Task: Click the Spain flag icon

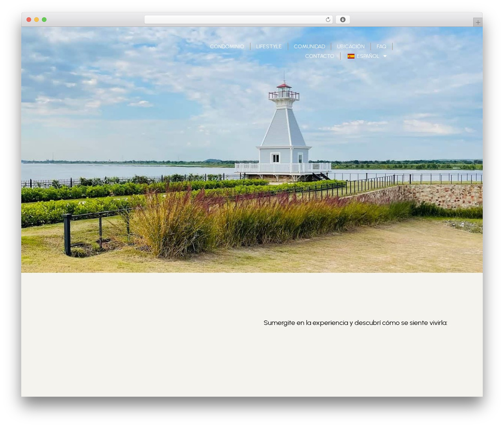Action: [351, 56]
